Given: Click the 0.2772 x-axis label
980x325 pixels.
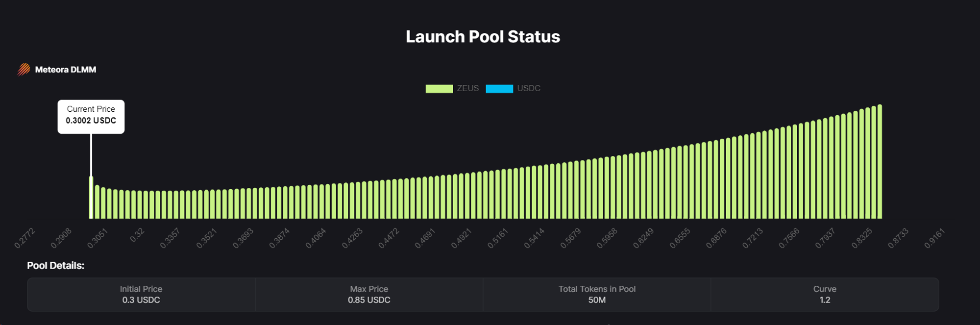Looking at the screenshot, I should point(24,238).
